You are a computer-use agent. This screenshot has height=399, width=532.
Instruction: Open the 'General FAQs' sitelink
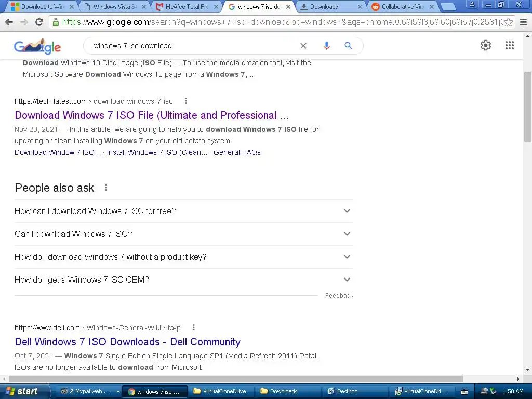coord(237,152)
